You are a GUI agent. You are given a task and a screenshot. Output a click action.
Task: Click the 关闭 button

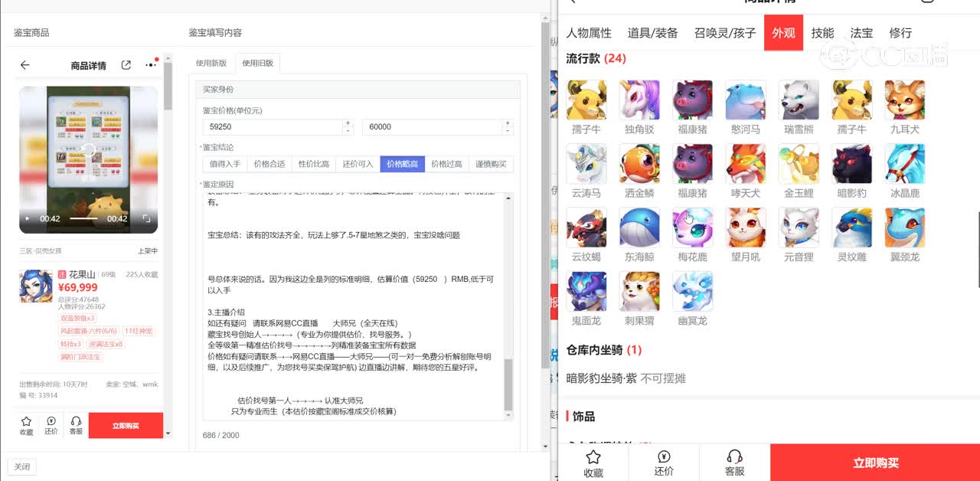(22, 466)
